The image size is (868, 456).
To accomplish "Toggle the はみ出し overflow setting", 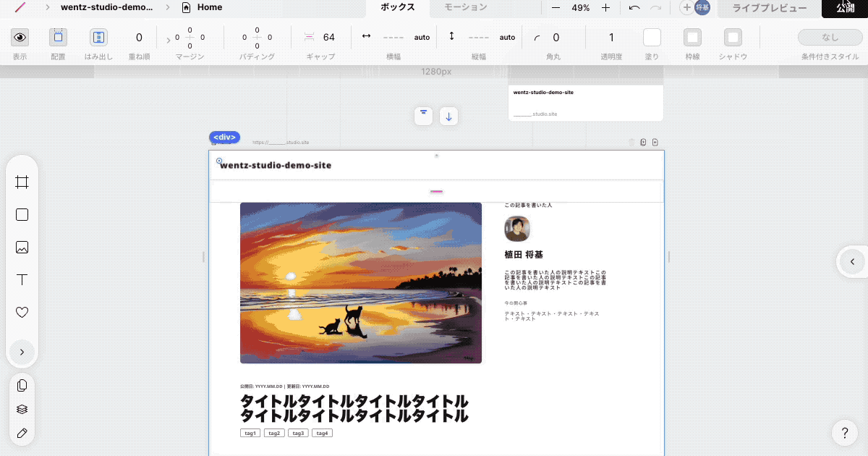I will click(98, 37).
